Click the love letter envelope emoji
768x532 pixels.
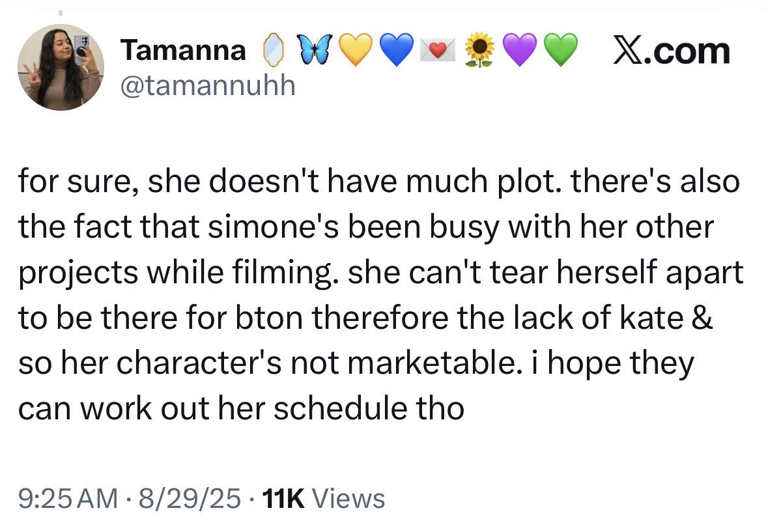tap(437, 51)
